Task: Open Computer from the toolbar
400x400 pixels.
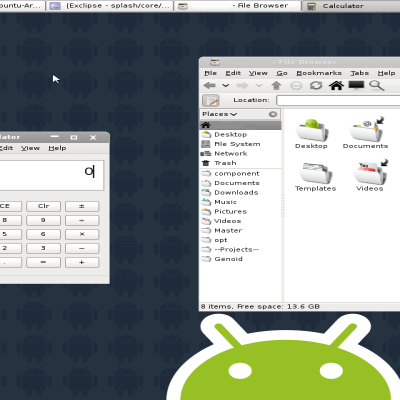Action: (x=356, y=85)
